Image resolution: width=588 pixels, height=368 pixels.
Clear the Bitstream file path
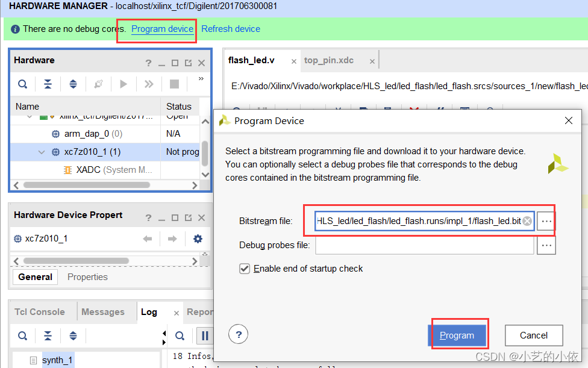[x=527, y=221]
